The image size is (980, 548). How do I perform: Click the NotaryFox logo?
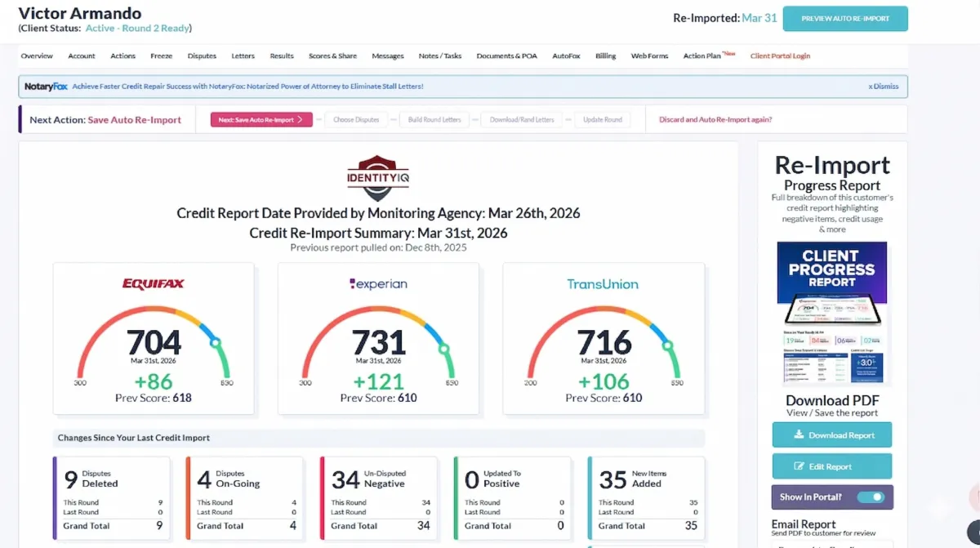pyautogui.click(x=46, y=86)
